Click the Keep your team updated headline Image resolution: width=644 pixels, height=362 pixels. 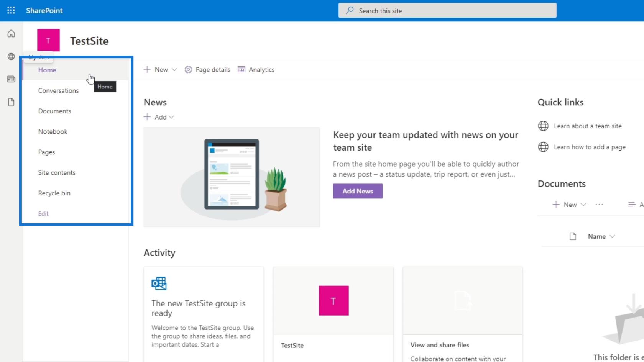pos(426,141)
